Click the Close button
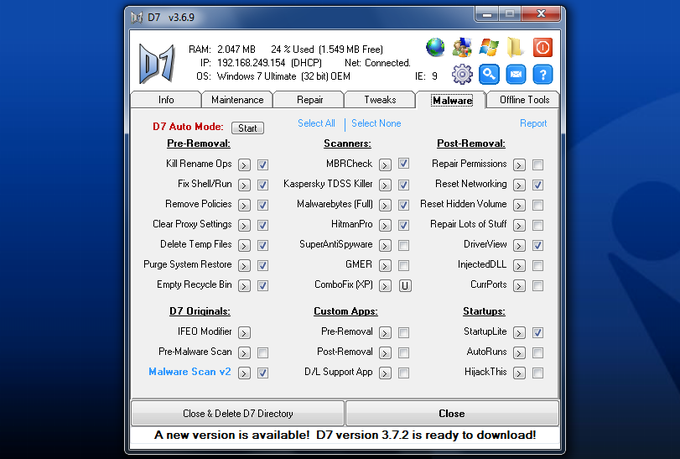This screenshot has height=459, width=680. [451, 413]
